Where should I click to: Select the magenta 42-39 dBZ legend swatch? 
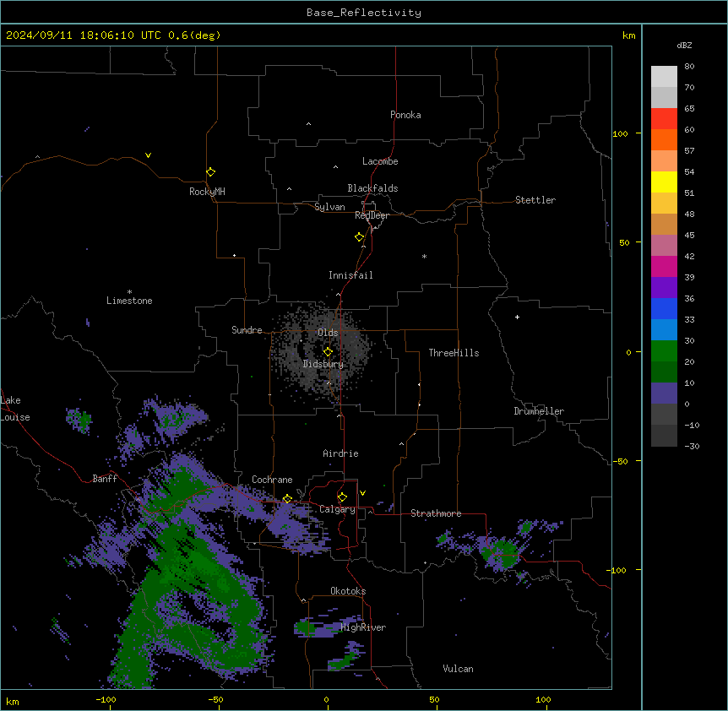click(664, 266)
